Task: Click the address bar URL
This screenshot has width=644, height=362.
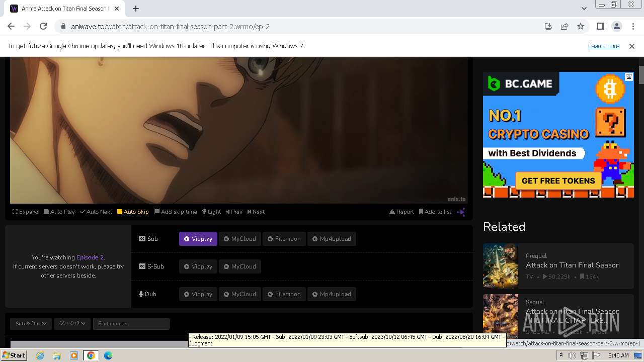Action: [170, 27]
